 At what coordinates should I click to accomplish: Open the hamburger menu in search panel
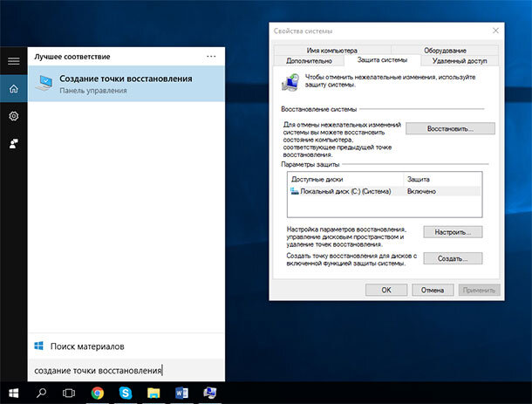[x=14, y=61]
